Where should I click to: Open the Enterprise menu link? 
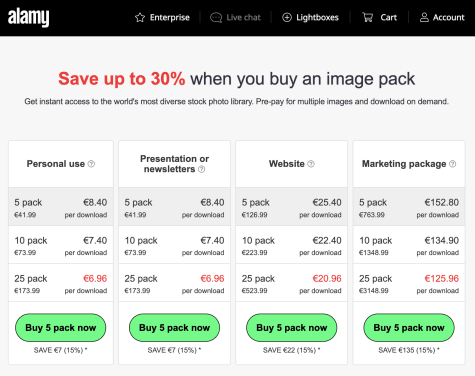click(169, 17)
